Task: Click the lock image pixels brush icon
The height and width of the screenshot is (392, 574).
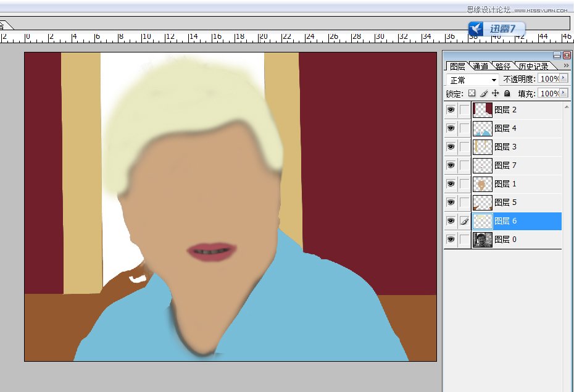Action: tap(484, 93)
